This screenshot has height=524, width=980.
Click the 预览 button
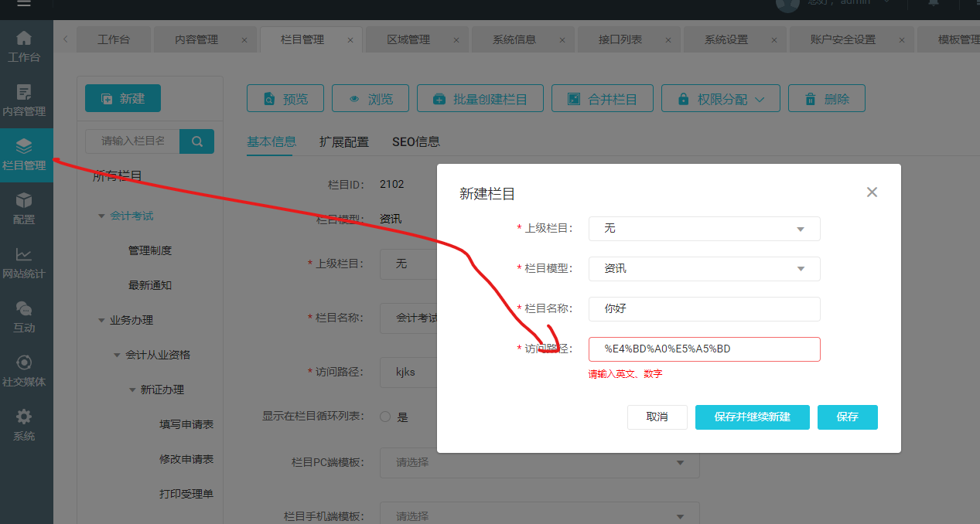285,99
